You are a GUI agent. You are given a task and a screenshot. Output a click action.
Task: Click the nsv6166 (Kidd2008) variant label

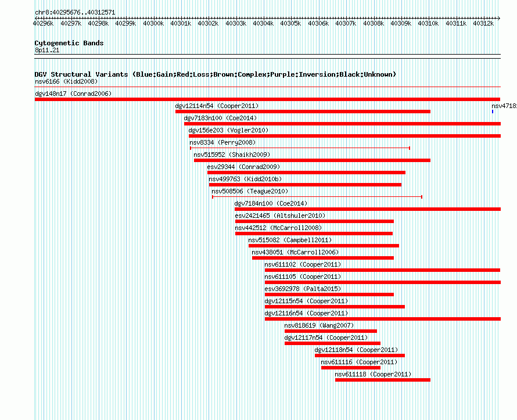click(66, 81)
